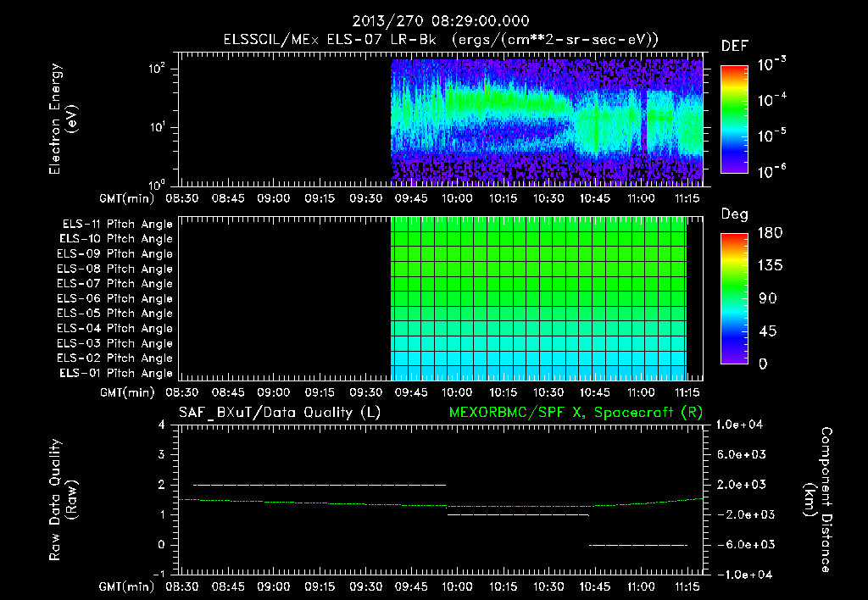Click the Raw Data Quality axis label

[x=64, y=500]
